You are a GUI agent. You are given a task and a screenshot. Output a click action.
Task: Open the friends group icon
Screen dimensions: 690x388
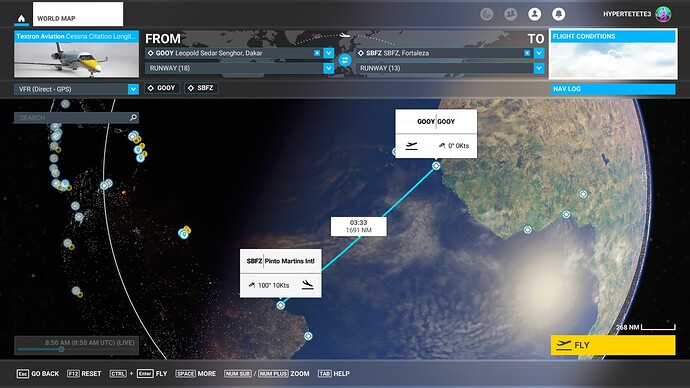click(510, 14)
